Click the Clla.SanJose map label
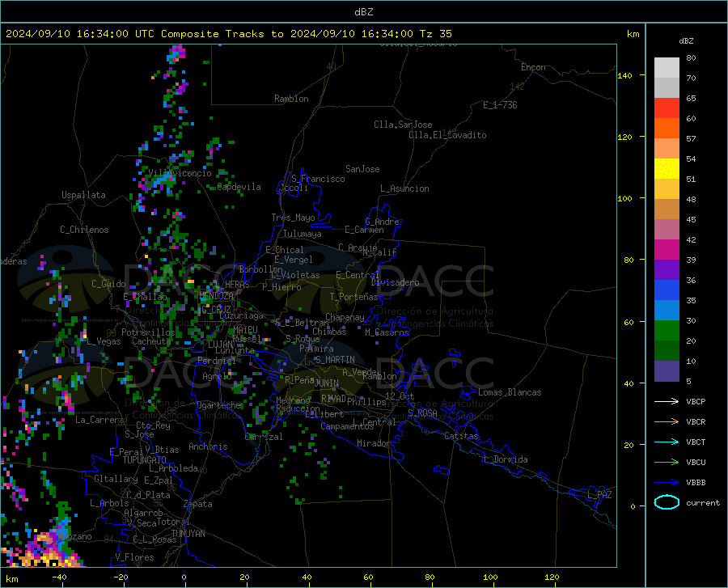The height and width of the screenshot is (588, 728). point(403,125)
